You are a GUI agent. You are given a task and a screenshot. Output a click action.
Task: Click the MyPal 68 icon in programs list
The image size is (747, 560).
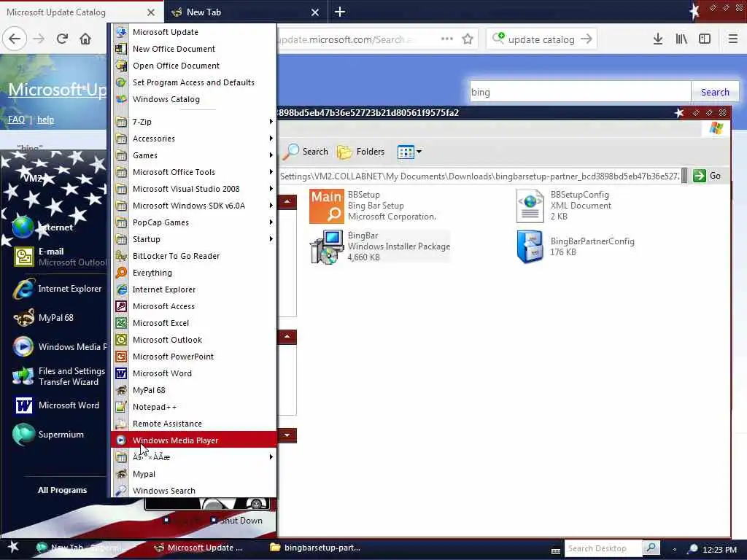pos(122,390)
